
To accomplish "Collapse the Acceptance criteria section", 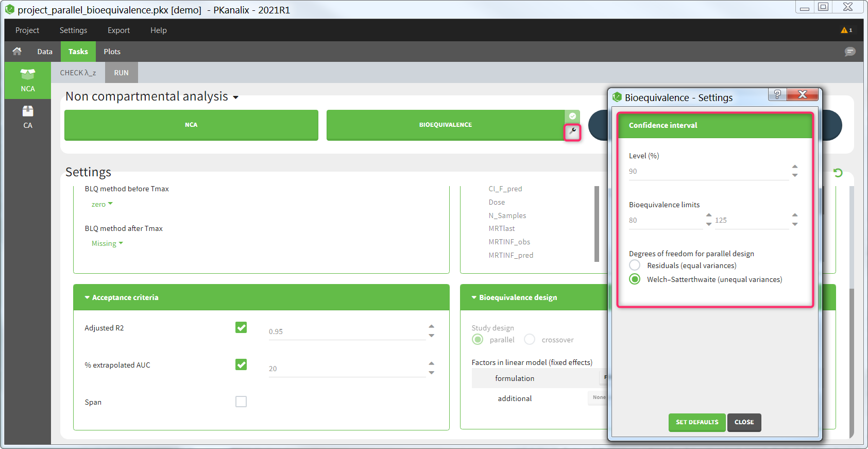I will [x=87, y=297].
